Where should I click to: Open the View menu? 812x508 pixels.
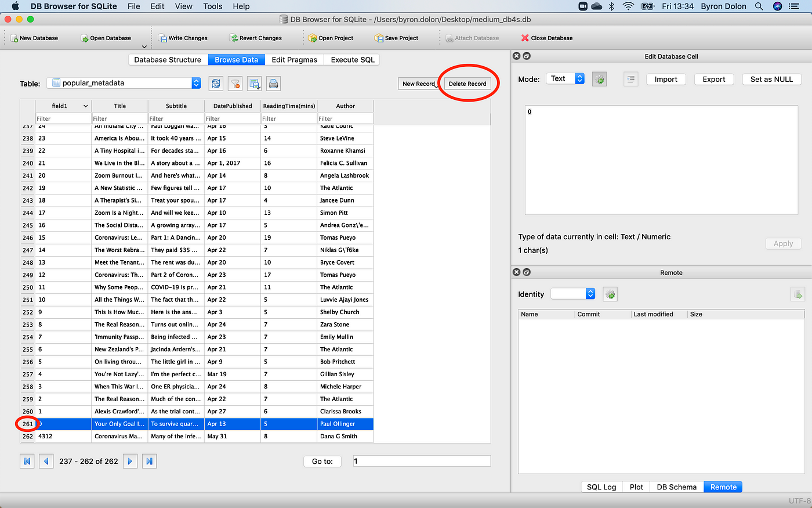(x=184, y=6)
